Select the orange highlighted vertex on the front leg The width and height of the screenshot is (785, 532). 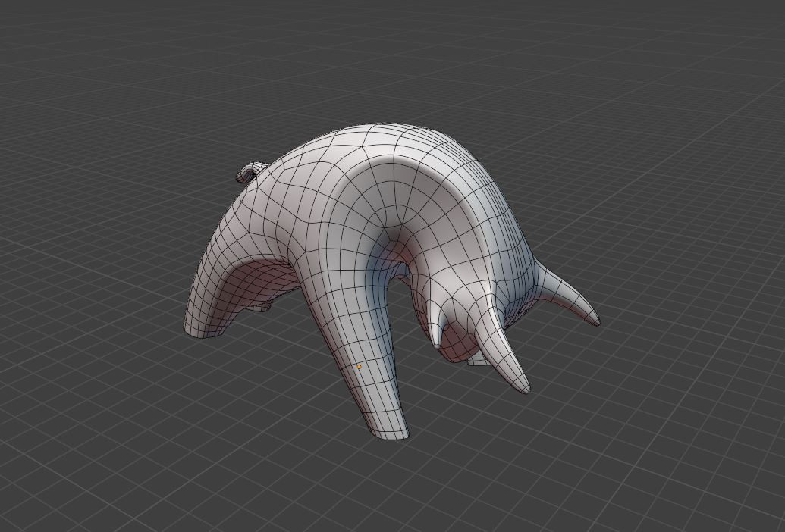coord(359,367)
